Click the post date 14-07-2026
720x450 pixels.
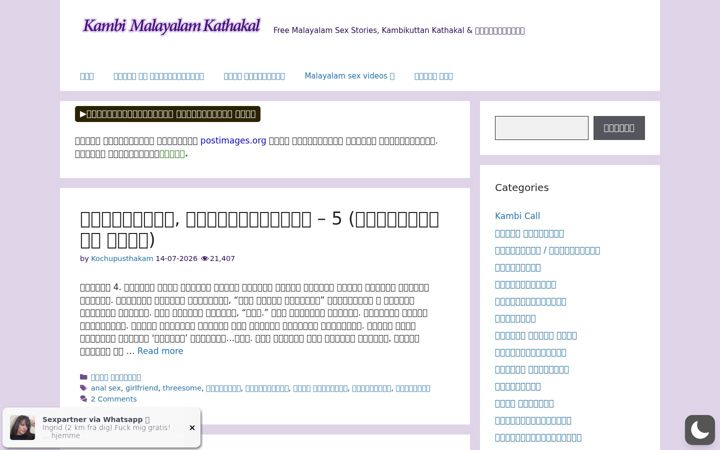(176, 259)
